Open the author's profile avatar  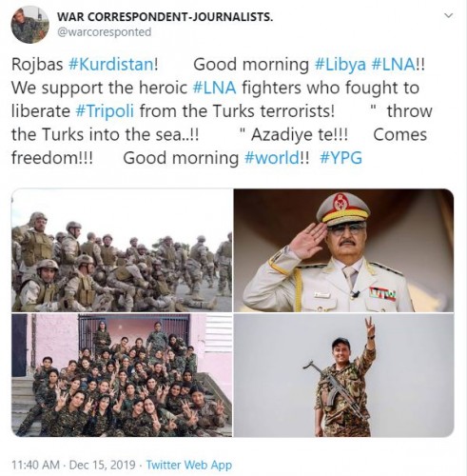(29, 25)
